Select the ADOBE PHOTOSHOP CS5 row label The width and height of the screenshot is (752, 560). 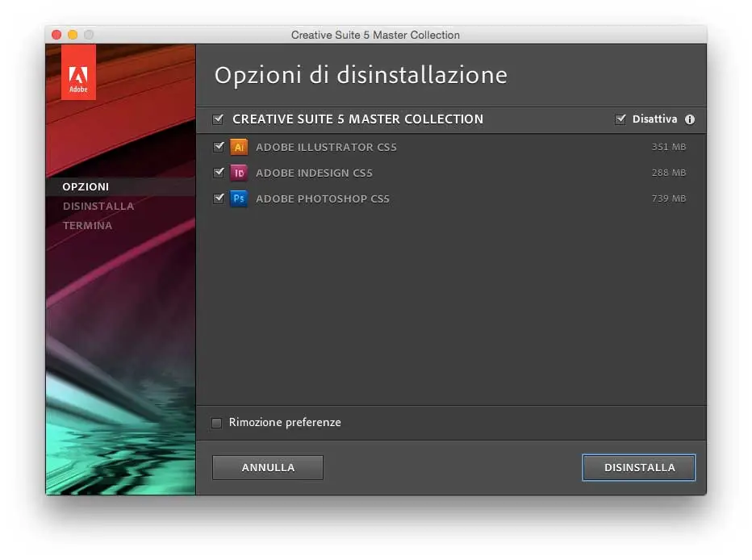(322, 199)
